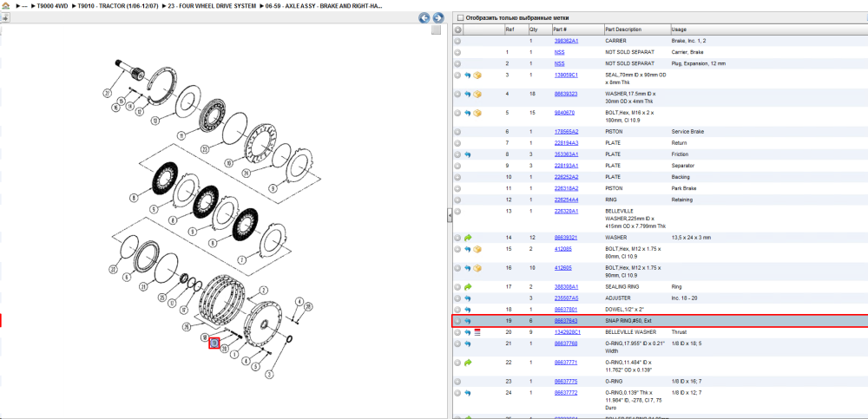
Task: Click blue replacement arrow for BOLT 9840670
Action: [468, 113]
